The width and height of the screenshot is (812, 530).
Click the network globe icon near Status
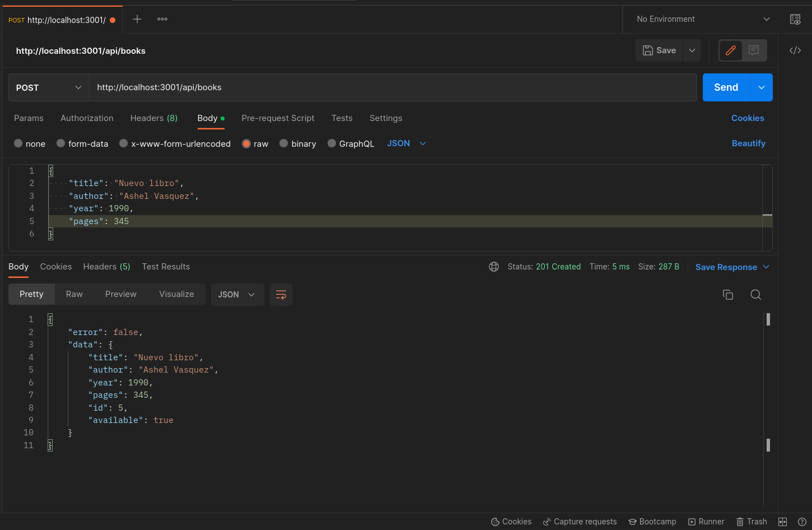[x=494, y=267]
